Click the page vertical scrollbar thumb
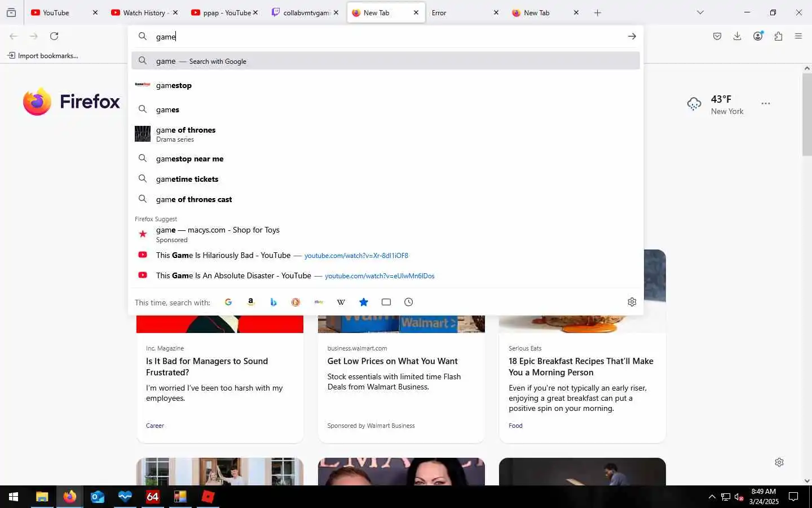Image resolution: width=812 pixels, height=508 pixels. (807, 114)
